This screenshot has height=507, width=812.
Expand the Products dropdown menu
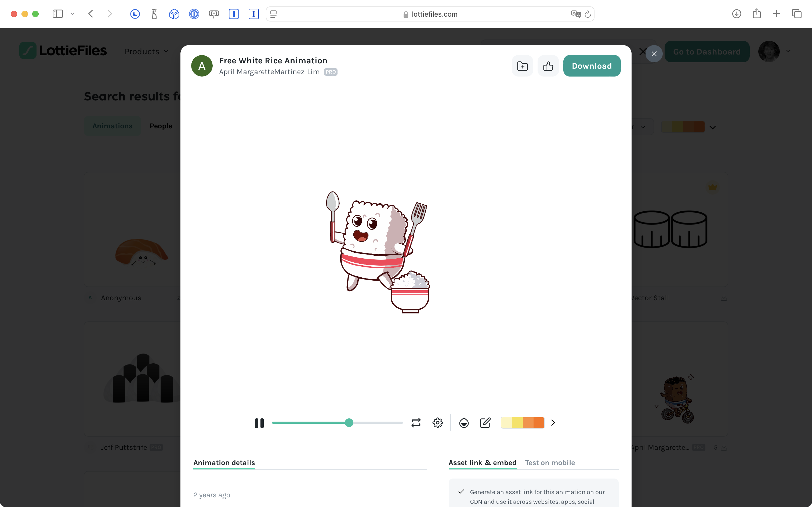tap(146, 52)
